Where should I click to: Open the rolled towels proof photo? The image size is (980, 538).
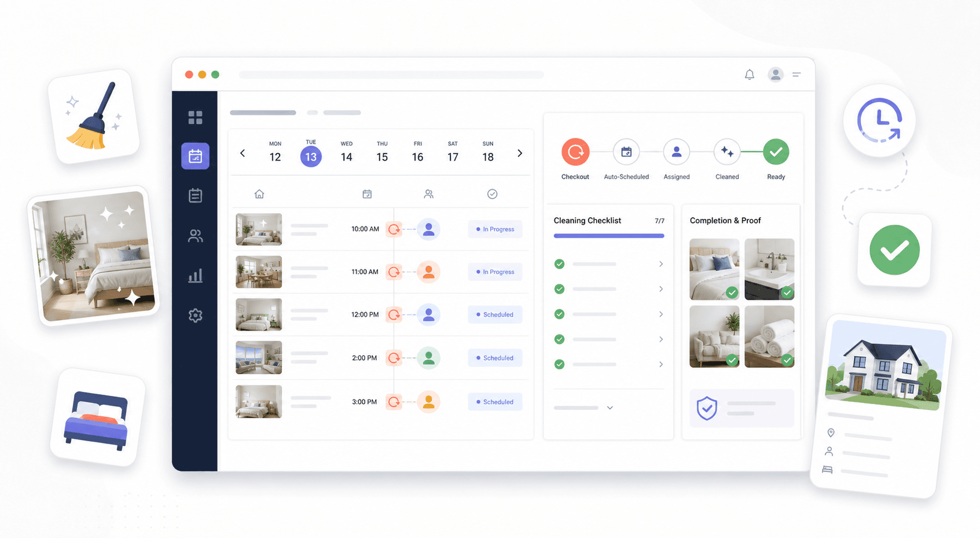tap(769, 337)
